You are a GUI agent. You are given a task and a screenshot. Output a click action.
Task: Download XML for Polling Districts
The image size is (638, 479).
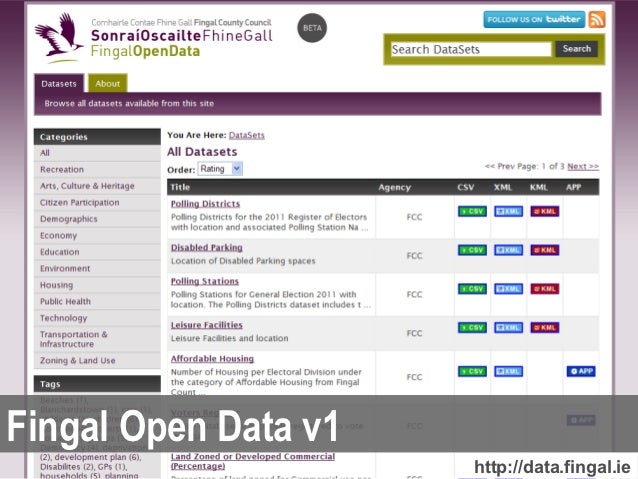tap(508, 211)
